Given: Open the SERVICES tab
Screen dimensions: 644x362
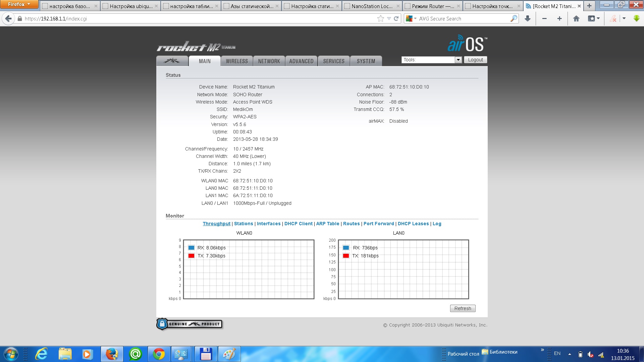Looking at the screenshot, I should click(x=334, y=61).
